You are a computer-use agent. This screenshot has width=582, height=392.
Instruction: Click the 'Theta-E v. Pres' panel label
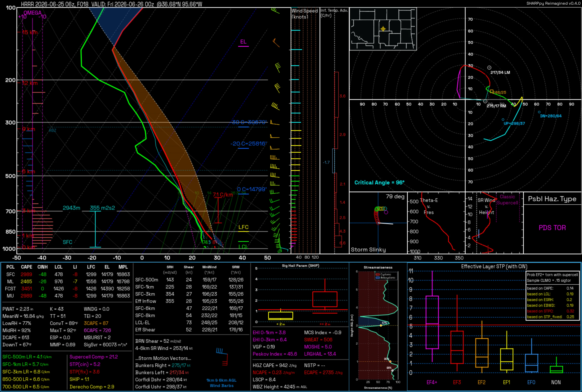click(429, 206)
